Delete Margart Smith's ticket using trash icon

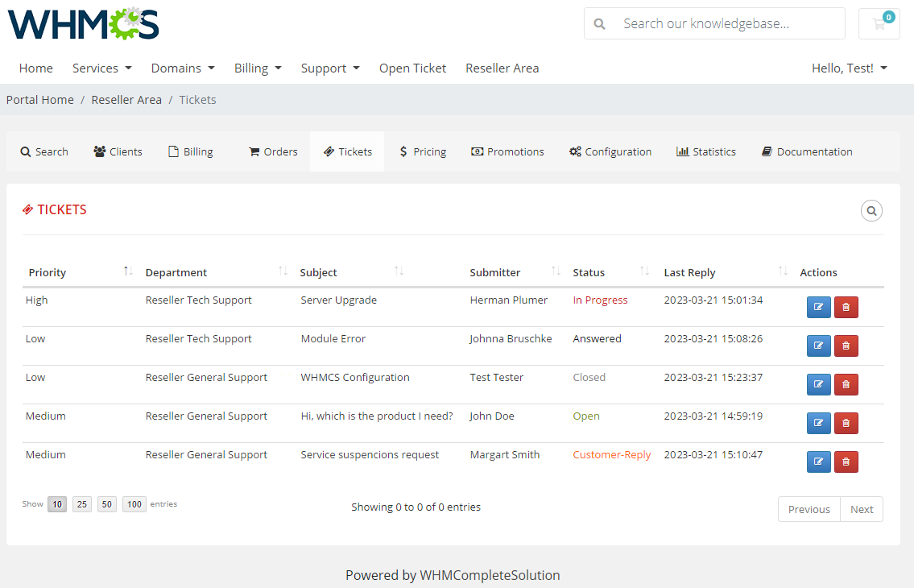(846, 462)
